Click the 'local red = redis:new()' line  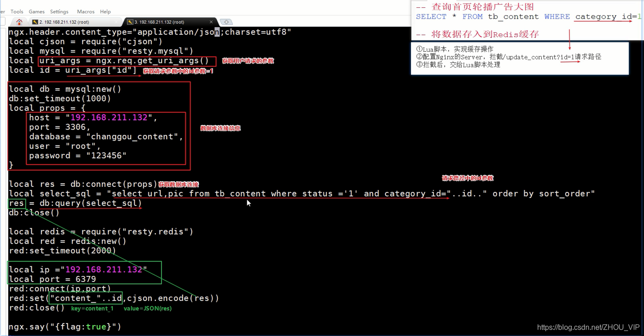[x=68, y=241]
